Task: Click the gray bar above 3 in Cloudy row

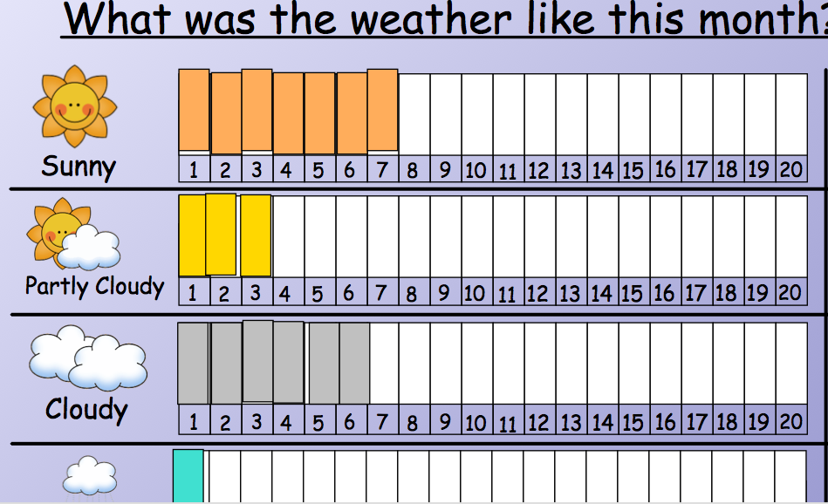Action: (x=257, y=361)
